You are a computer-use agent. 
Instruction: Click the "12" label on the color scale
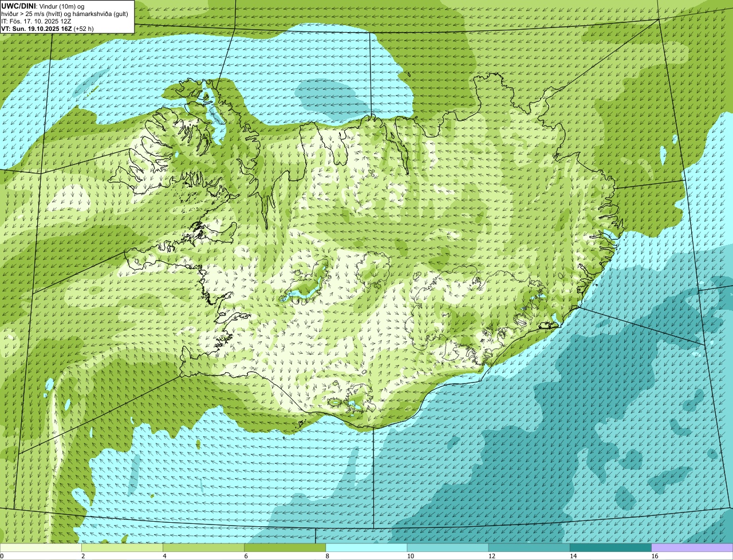coord(492,556)
